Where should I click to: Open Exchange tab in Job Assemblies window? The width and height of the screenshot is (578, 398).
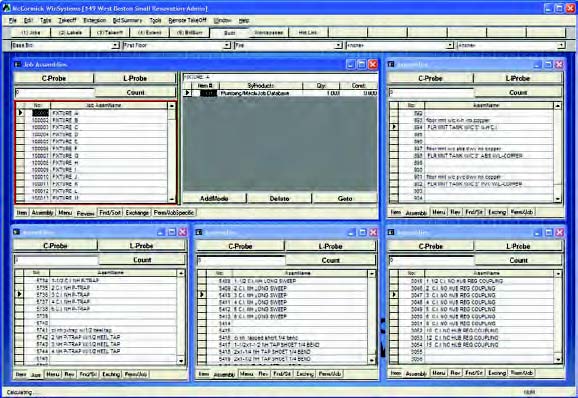(x=137, y=213)
